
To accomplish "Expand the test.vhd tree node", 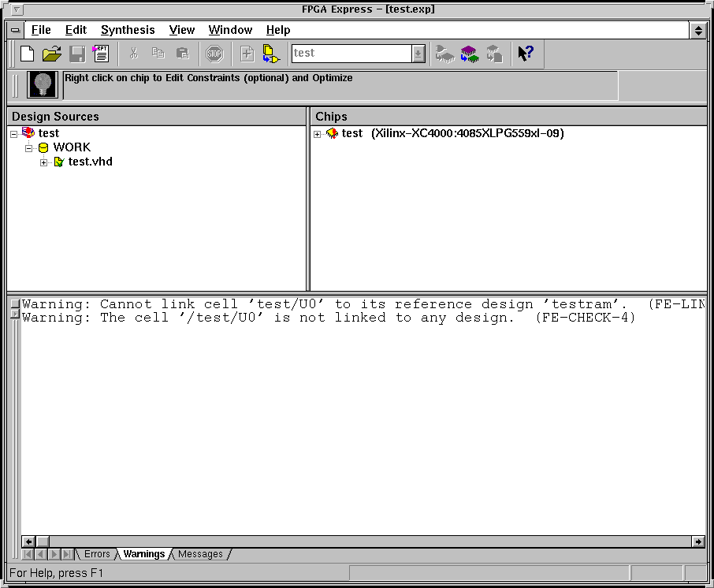I will click(43, 162).
